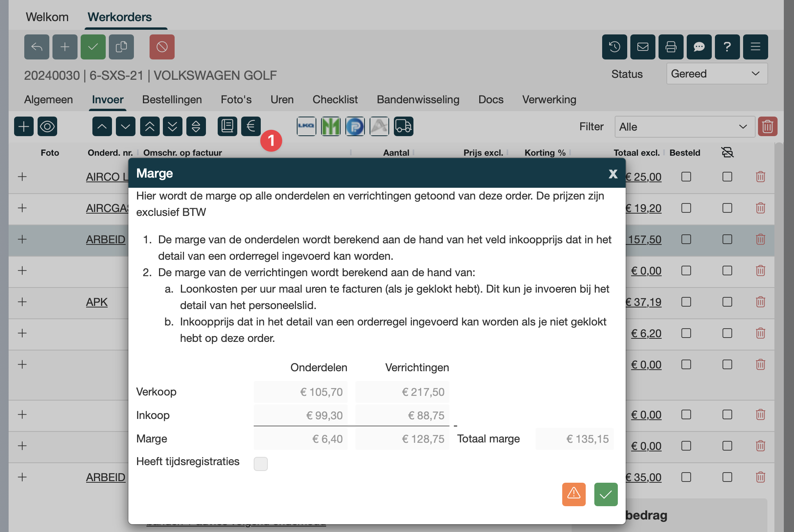Viewport: 794px width, 532px height.
Task: Open the chat bubble messages icon
Action: tap(699, 47)
